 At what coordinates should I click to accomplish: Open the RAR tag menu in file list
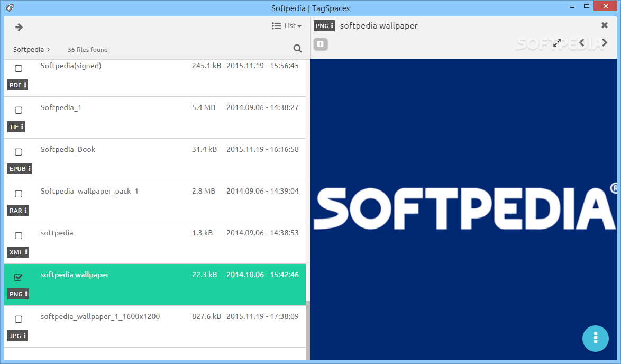[18, 211]
